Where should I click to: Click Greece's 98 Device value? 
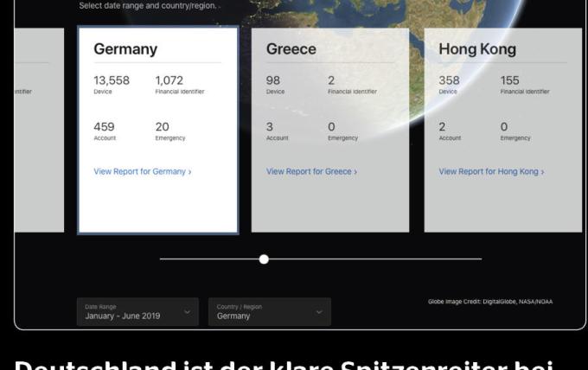coord(273,80)
